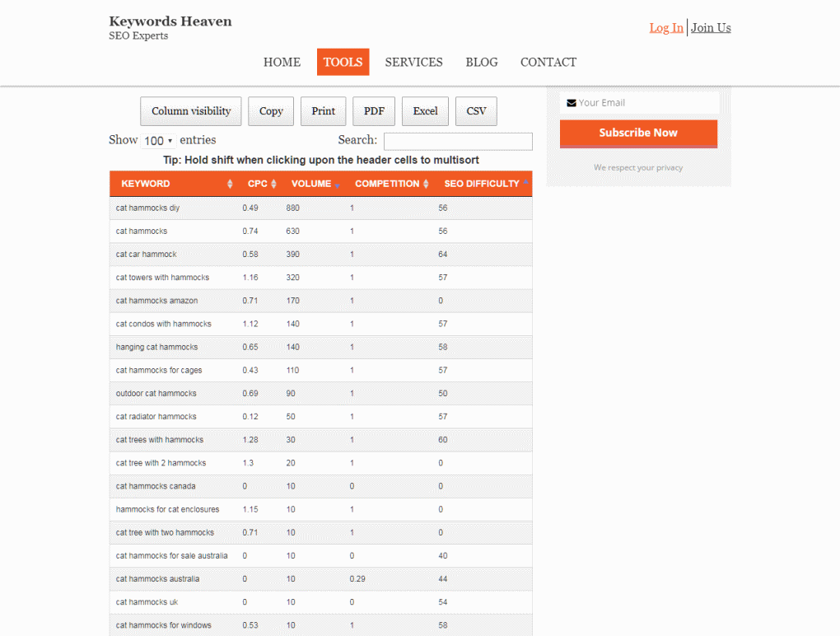
Task: Click the Print button
Action: point(323,111)
